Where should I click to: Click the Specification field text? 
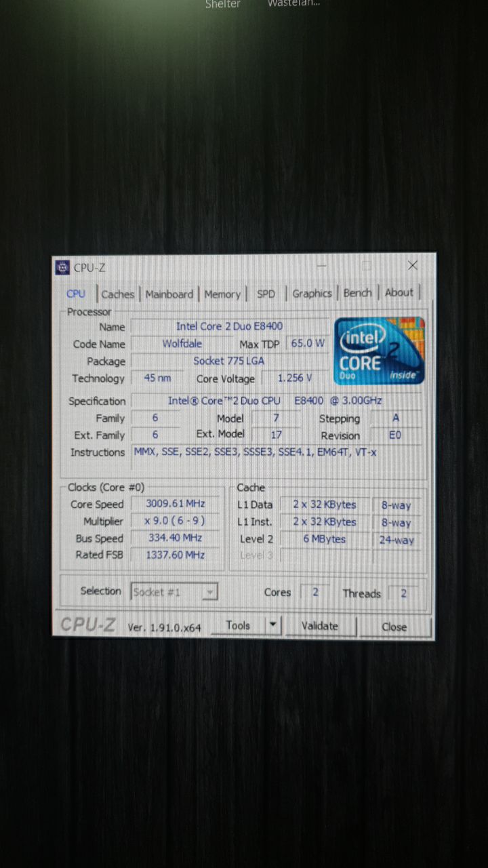click(x=275, y=401)
